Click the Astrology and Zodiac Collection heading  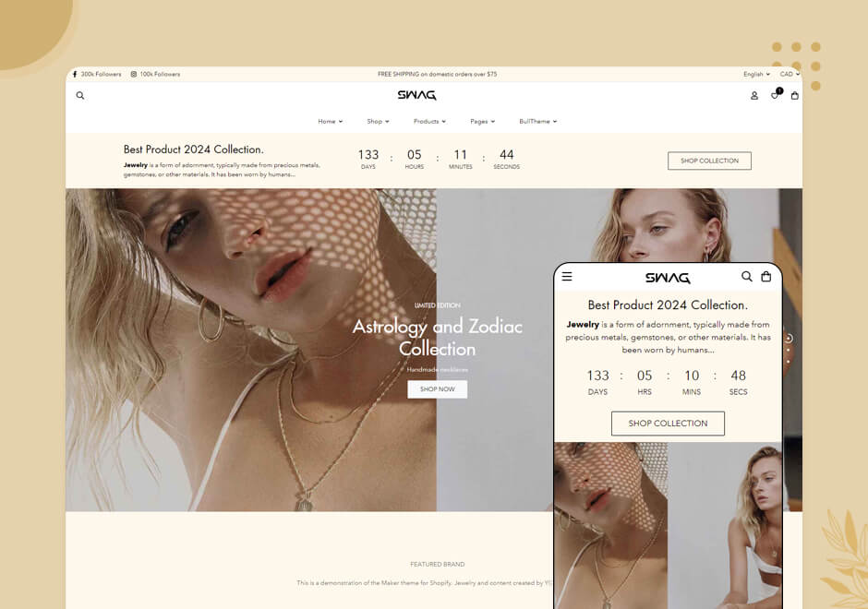tap(438, 338)
